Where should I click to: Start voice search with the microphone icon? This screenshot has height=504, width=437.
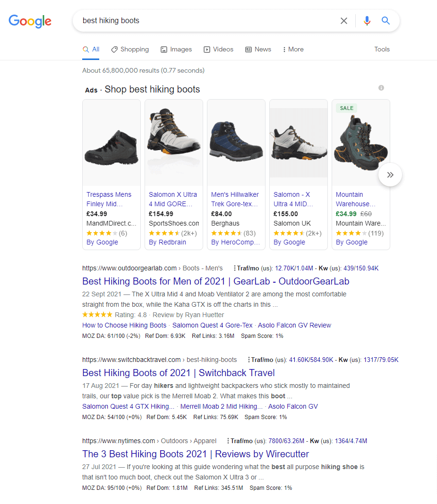[367, 21]
